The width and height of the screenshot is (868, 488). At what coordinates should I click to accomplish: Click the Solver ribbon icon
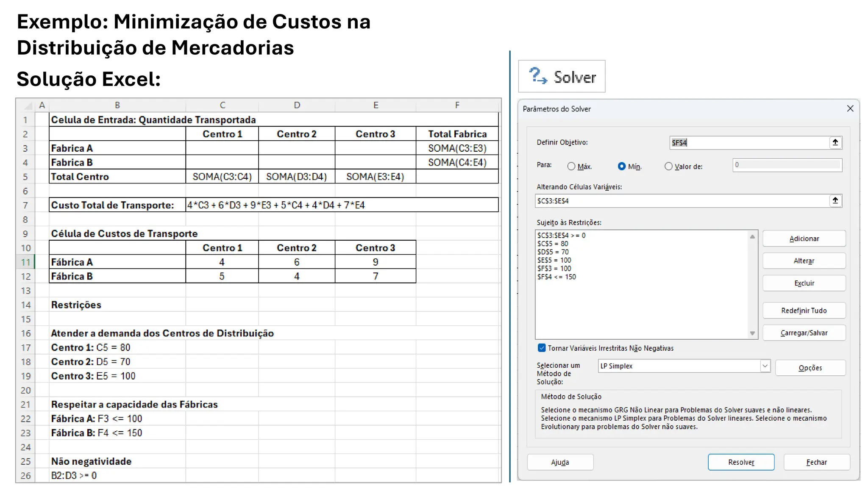coord(562,76)
